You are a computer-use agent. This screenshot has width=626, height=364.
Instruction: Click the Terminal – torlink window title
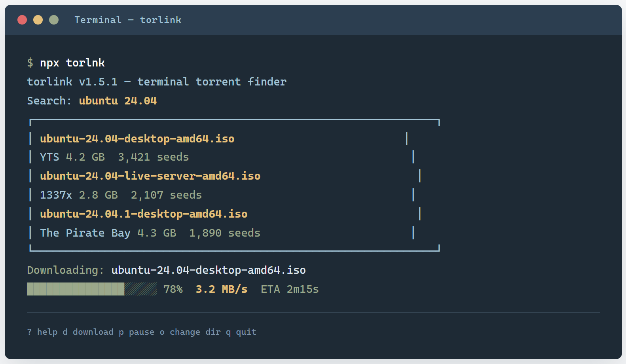[128, 20]
